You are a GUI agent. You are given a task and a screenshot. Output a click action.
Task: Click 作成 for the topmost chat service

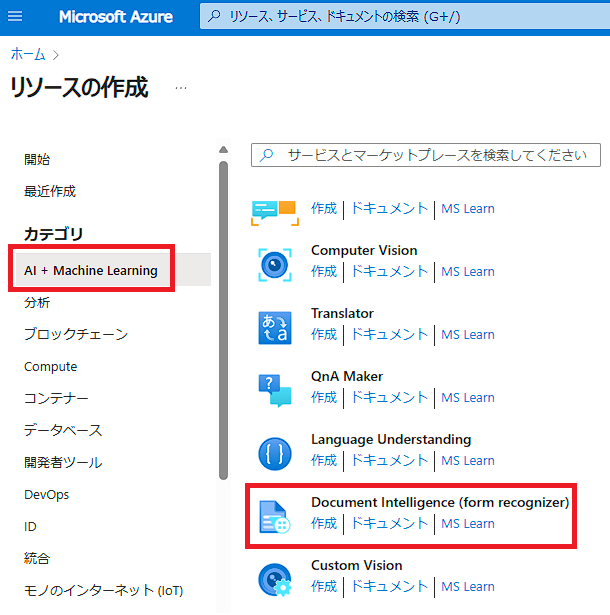pos(324,208)
